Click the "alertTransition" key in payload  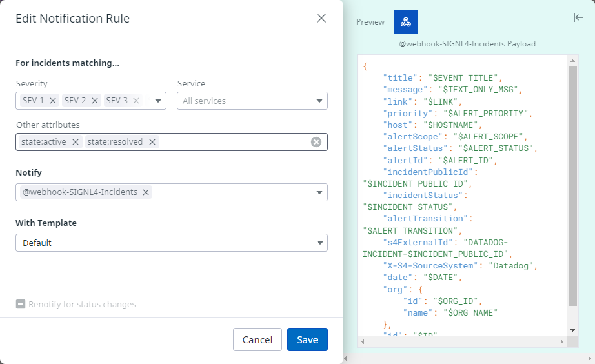pos(425,219)
